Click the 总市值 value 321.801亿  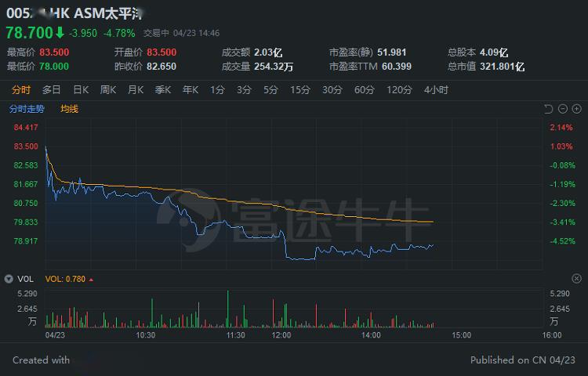[502, 67]
